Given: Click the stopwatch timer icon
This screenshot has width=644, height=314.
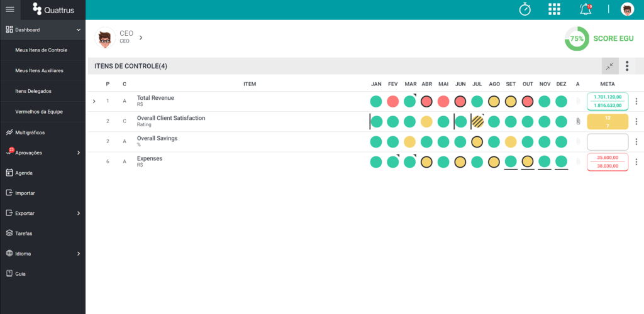Looking at the screenshot, I should tap(525, 9).
